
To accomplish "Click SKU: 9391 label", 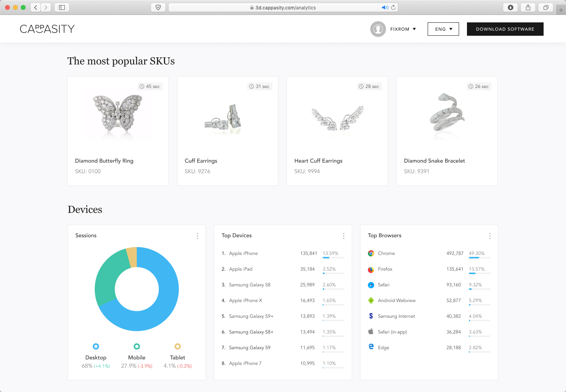I will click(417, 171).
